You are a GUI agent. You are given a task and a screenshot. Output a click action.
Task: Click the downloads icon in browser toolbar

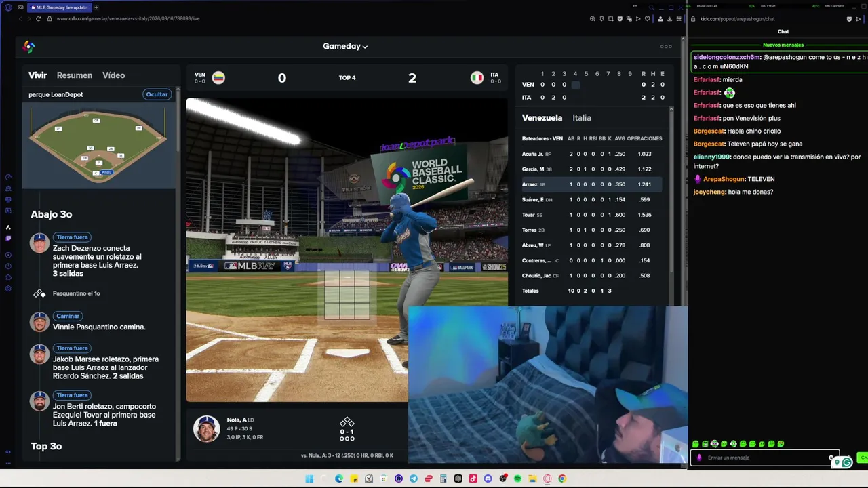coord(669,19)
